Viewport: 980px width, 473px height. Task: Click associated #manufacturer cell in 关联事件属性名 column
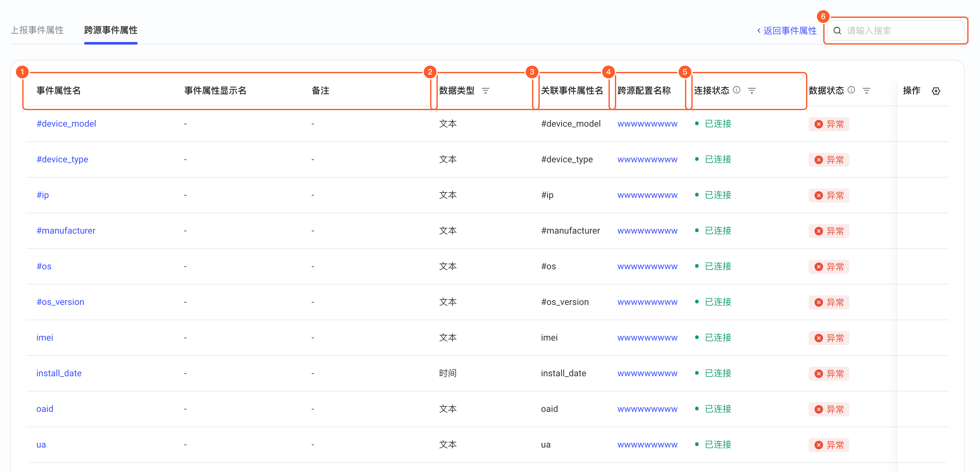(x=570, y=230)
